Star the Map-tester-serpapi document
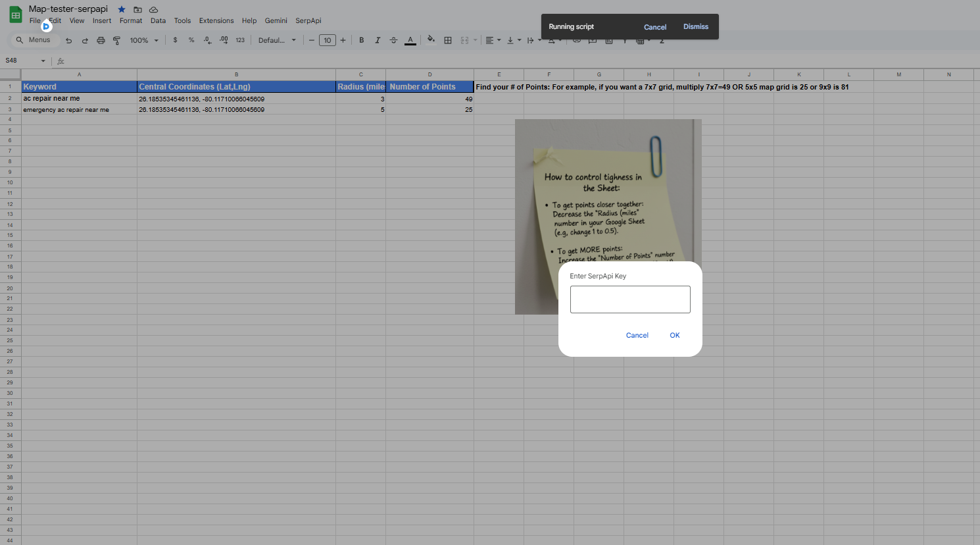The width and height of the screenshot is (980, 545). point(122,9)
